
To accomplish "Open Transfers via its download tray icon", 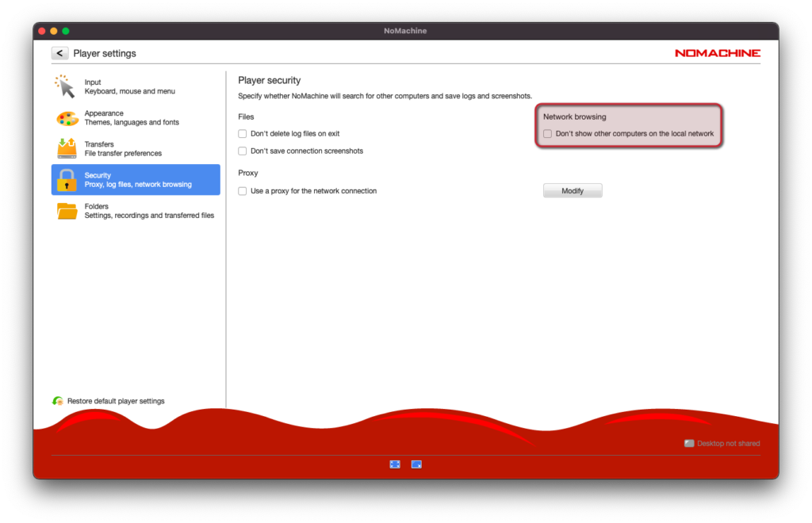I will click(67, 148).
